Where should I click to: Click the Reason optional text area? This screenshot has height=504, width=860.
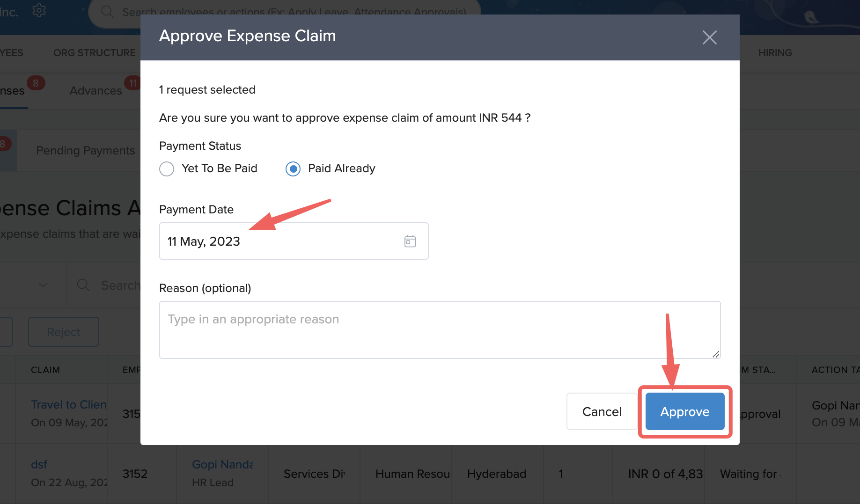tap(439, 329)
